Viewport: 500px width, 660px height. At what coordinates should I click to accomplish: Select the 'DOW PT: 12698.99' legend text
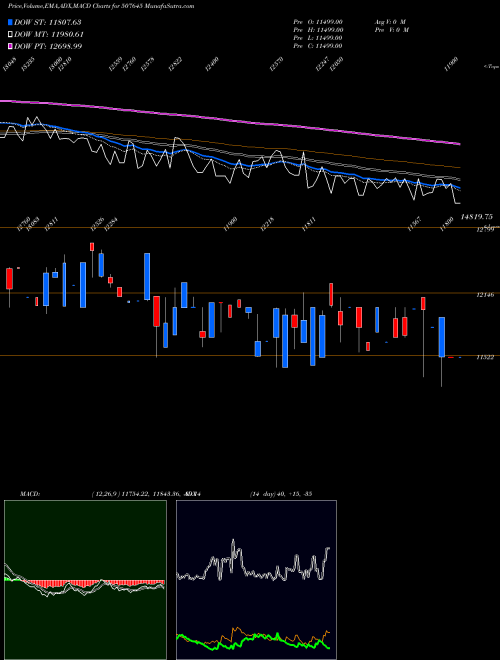click(48, 46)
